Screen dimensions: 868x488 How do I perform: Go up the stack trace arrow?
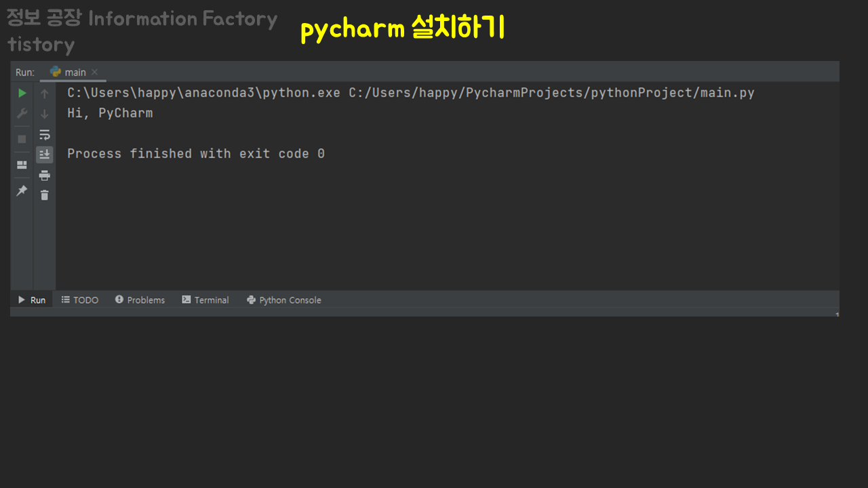(45, 94)
